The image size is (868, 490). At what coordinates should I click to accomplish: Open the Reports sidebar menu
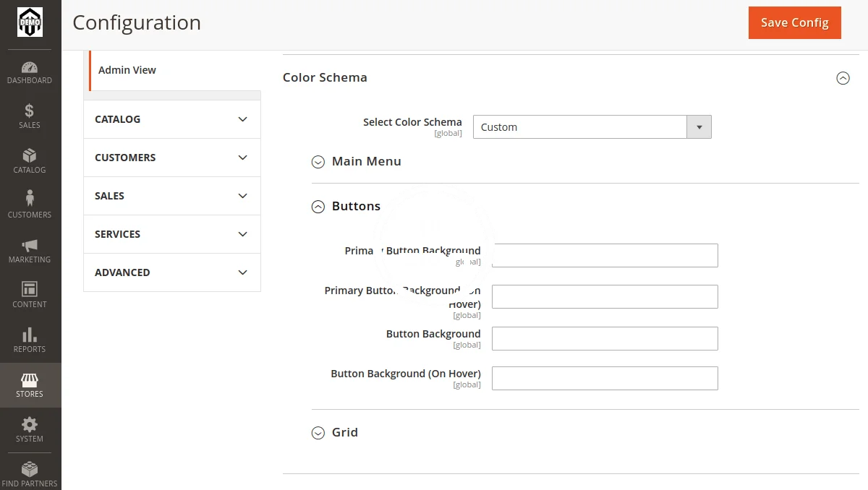click(30, 340)
